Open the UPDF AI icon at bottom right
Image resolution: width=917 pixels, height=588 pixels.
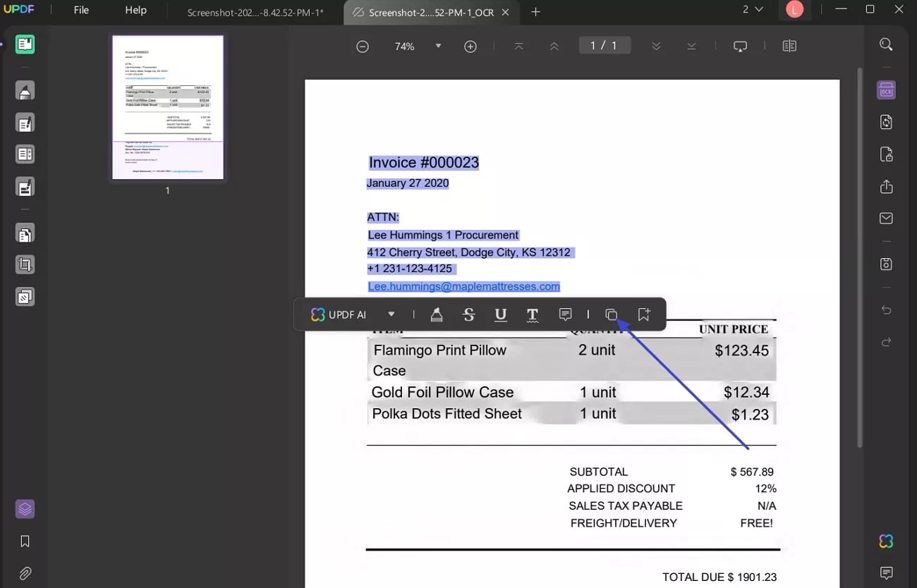pyautogui.click(x=886, y=541)
